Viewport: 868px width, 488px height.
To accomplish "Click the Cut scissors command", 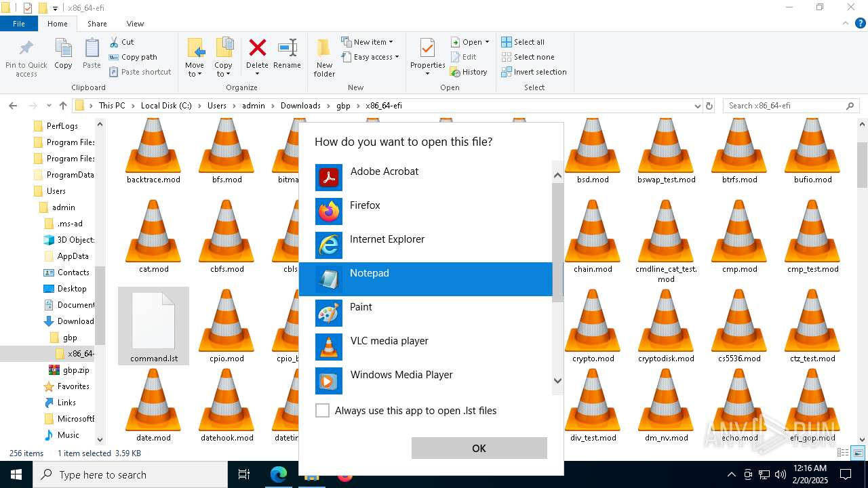I will tap(121, 42).
